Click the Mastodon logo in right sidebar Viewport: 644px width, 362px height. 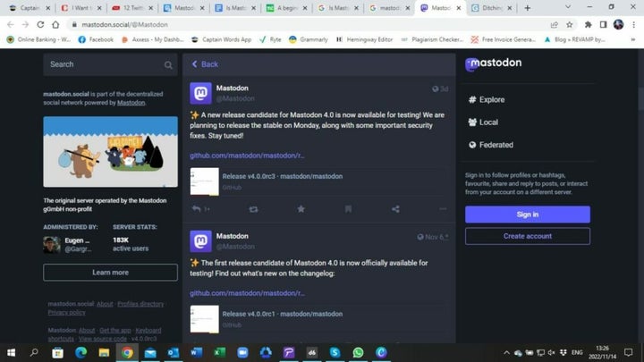coord(494,64)
